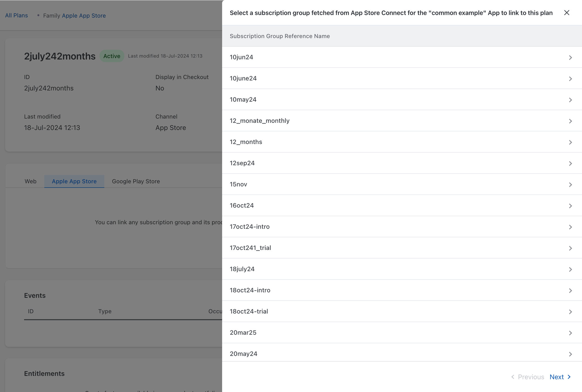582x392 pixels.
Task: Click the chevron arrow beside 10jun24
Action: (x=570, y=57)
